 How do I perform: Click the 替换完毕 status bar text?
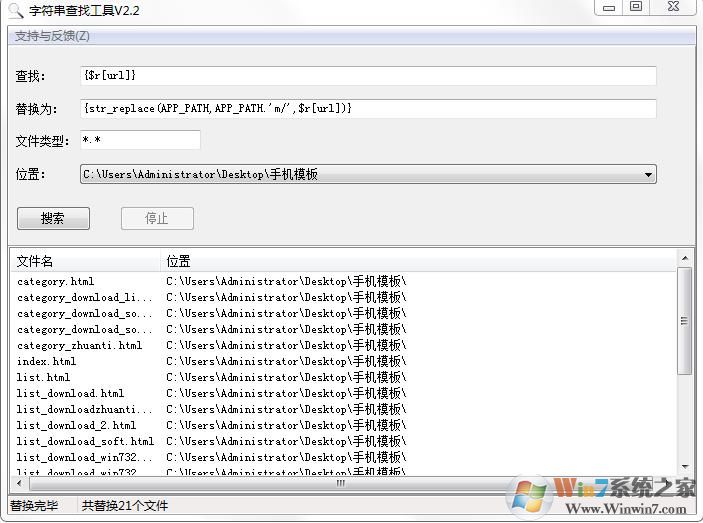pos(34,506)
